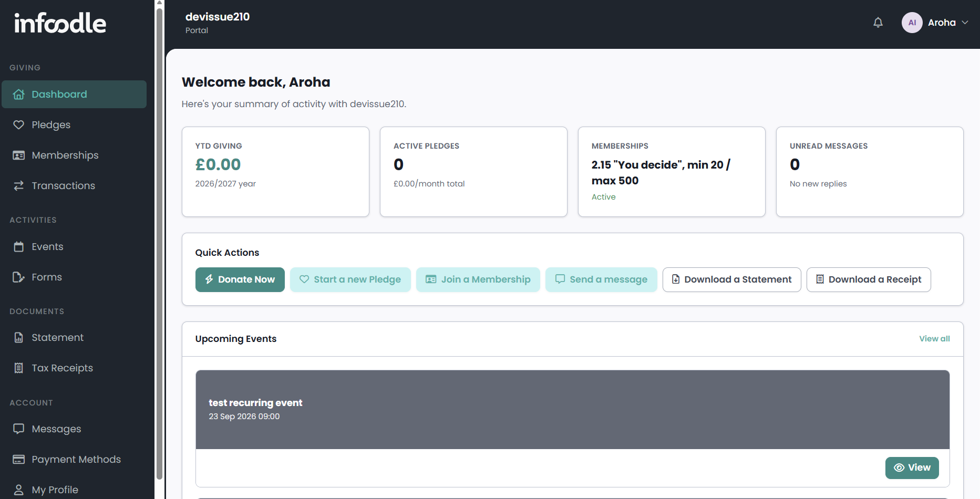Click View button for test recurring event

point(912,468)
